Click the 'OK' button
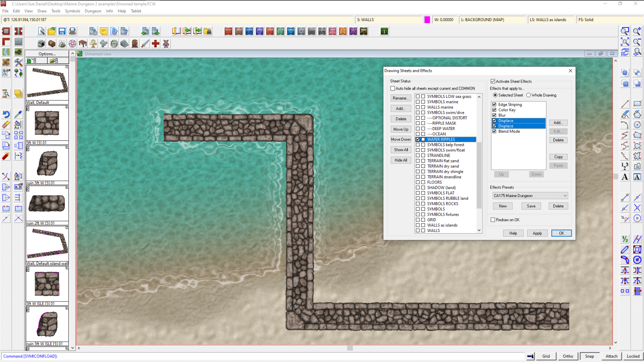Viewport: 644px width, 362px height. pyautogui.click(x=562, y=233)
